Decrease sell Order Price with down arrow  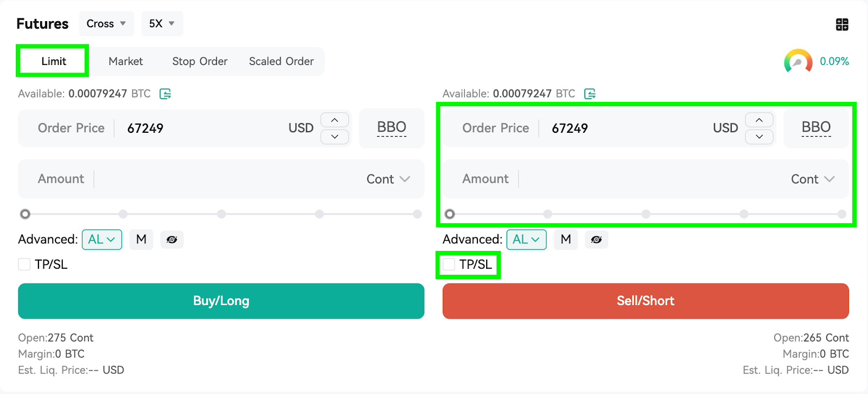point(759,137)
